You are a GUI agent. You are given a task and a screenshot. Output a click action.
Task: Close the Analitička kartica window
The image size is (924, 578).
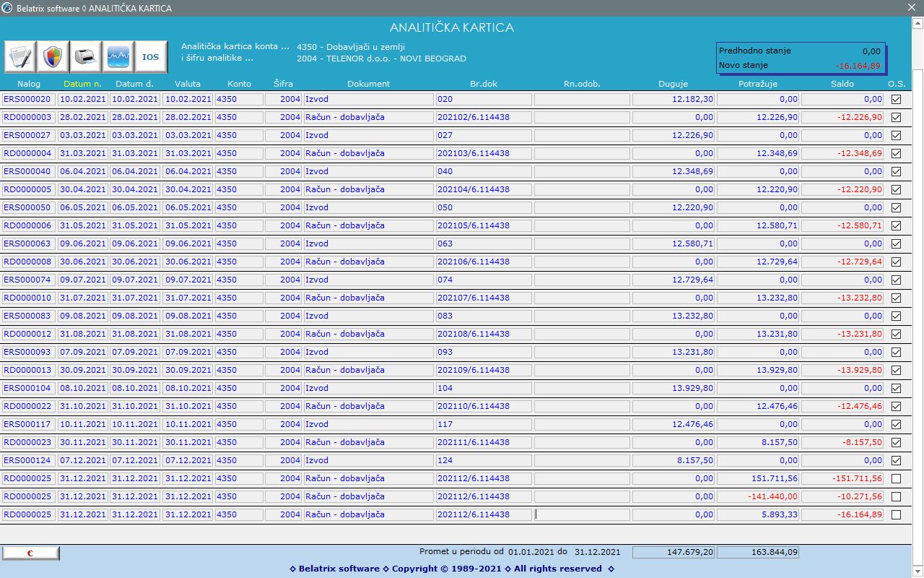pyautogui.click(x=912, y=8)
